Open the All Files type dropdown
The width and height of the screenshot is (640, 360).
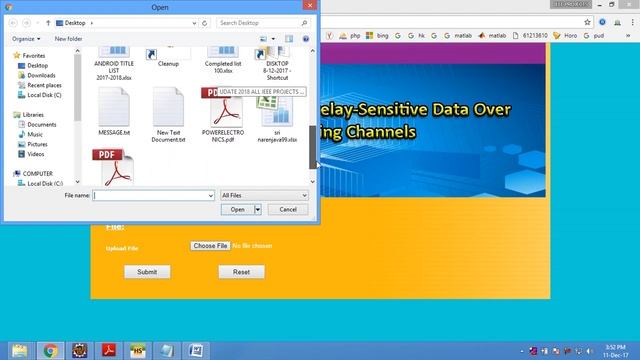point(304,196)
